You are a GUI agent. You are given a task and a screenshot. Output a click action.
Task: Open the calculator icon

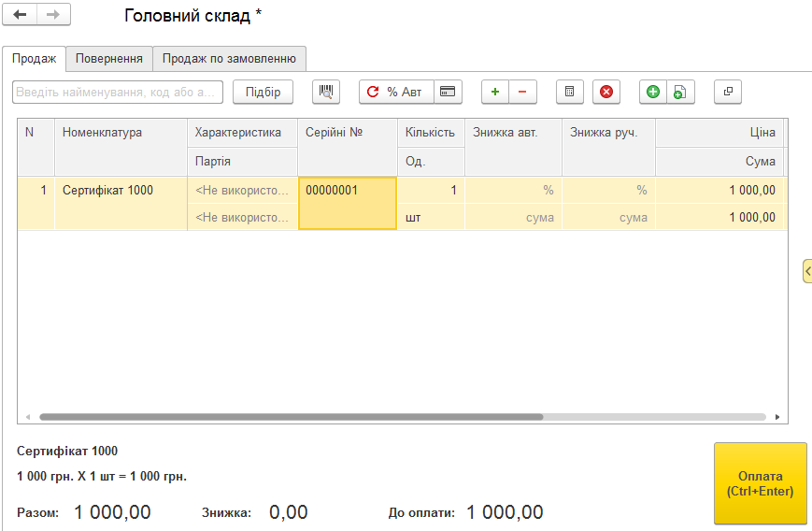point(570,92)
